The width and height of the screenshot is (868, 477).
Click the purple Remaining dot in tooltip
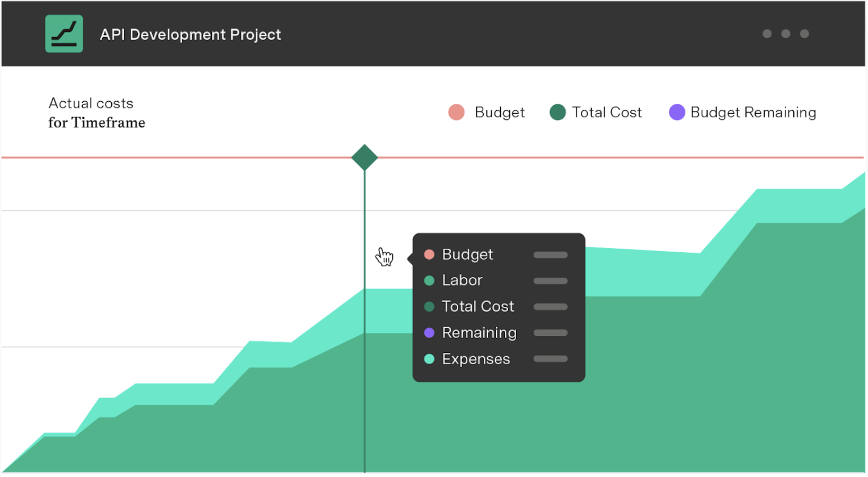429,333
